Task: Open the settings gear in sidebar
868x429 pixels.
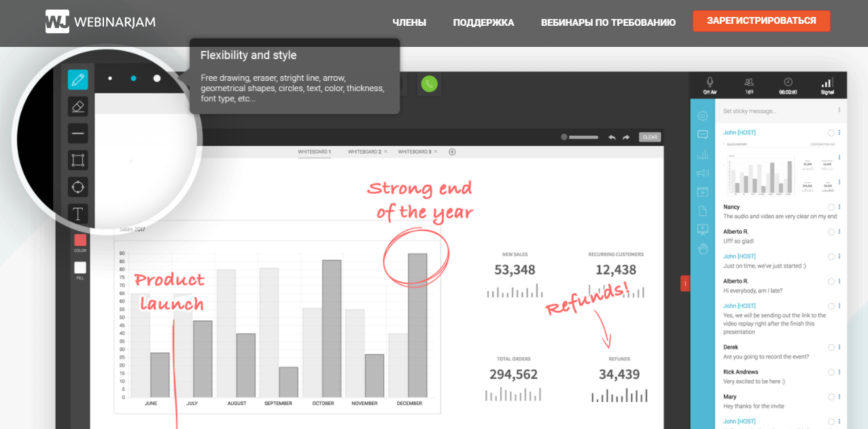Action: pos(703,116)
